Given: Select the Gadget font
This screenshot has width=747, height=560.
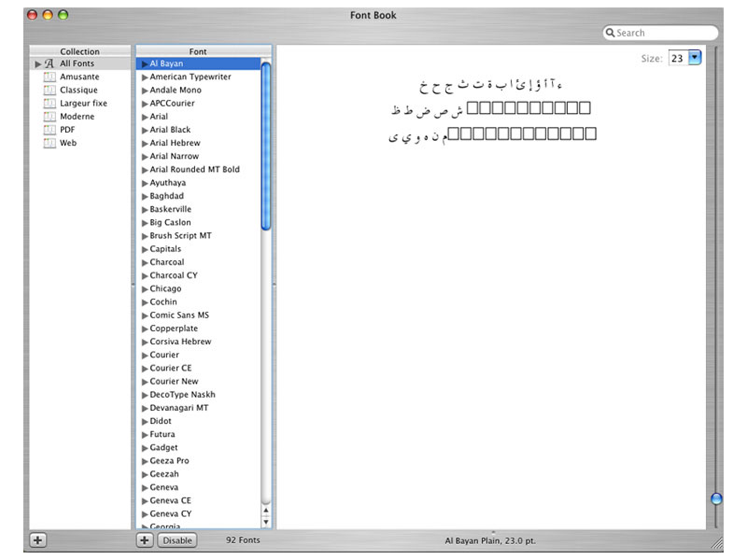Looking at the screenshot, I should 163,448.
